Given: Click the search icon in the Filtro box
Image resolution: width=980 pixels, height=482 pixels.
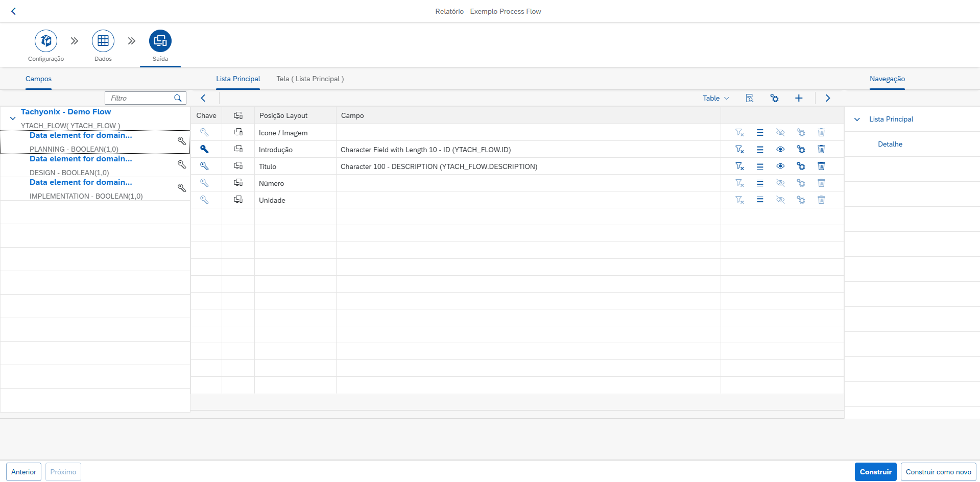Looking at the screenshot, I should [x=178, y=98].
